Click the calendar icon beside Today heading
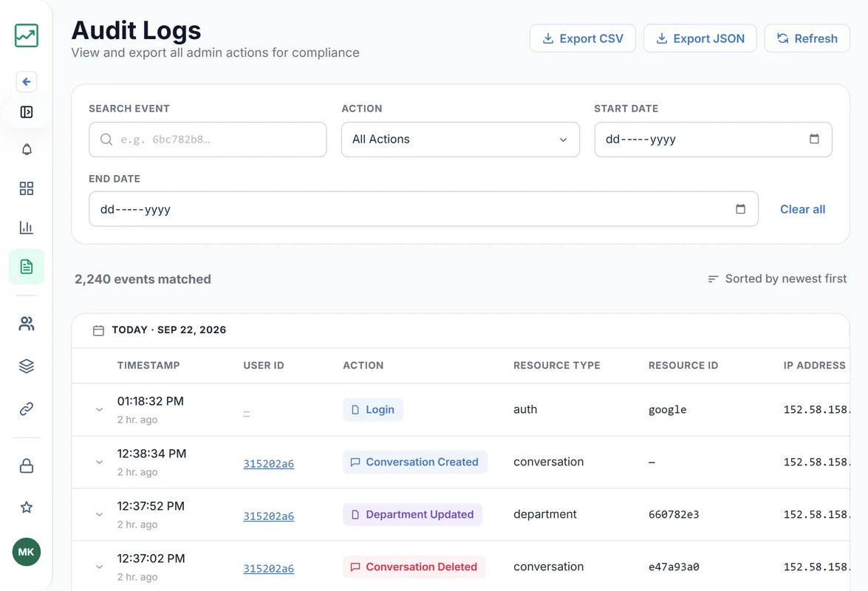 coord(98,330)
